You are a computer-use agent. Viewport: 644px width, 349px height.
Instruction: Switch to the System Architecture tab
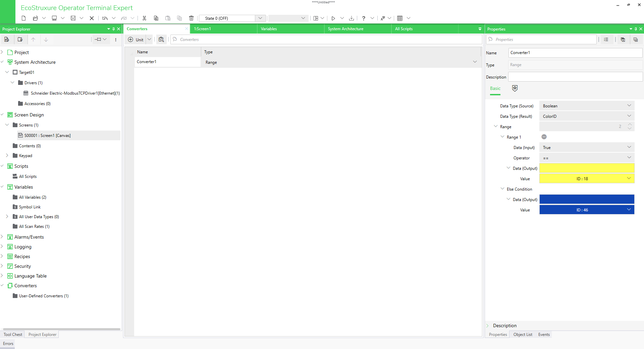tap(358, 29)
